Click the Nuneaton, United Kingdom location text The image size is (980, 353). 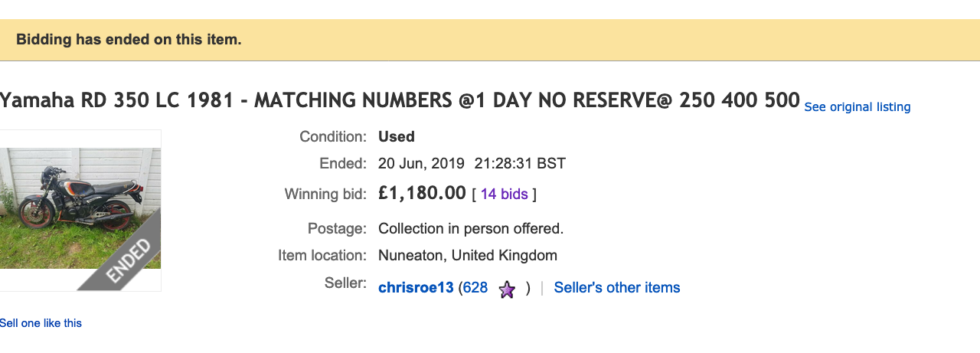(x=467, y=256)
